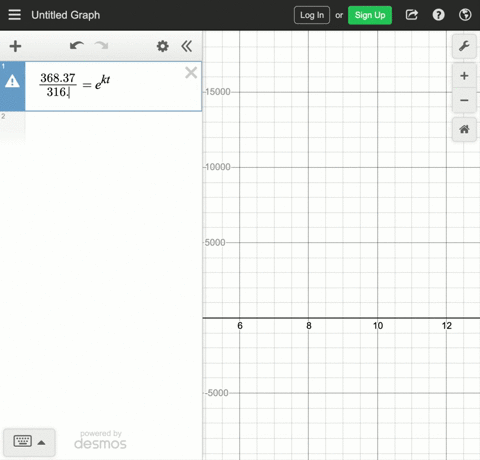
Task: Zoom in on the graph
Action: click(x=464, y=76)
